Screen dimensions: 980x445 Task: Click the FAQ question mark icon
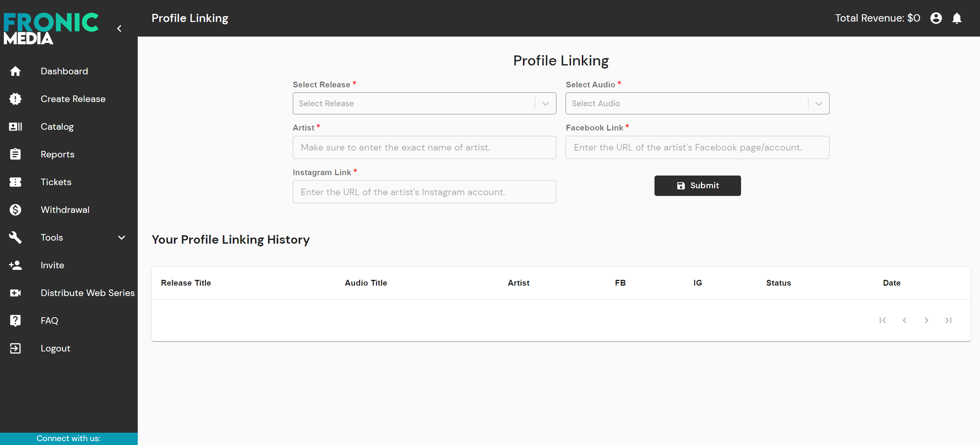click(15, 321)
